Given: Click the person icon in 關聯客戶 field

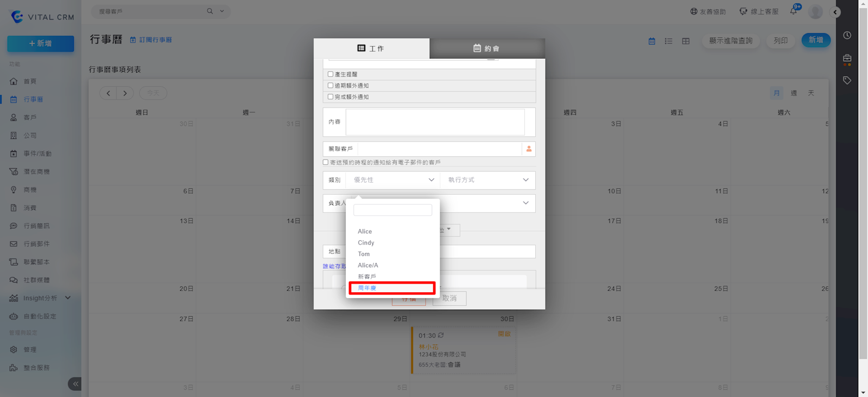Looking at the screenshot, I should coord(528,149).
